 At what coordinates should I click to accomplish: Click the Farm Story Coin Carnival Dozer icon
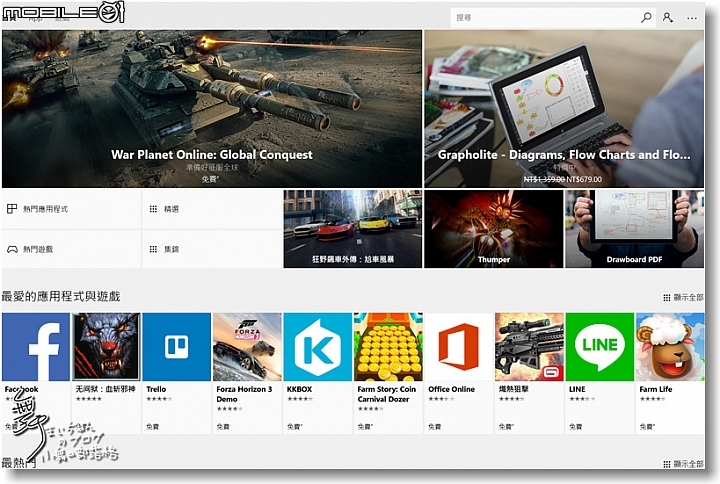[388, 347]
